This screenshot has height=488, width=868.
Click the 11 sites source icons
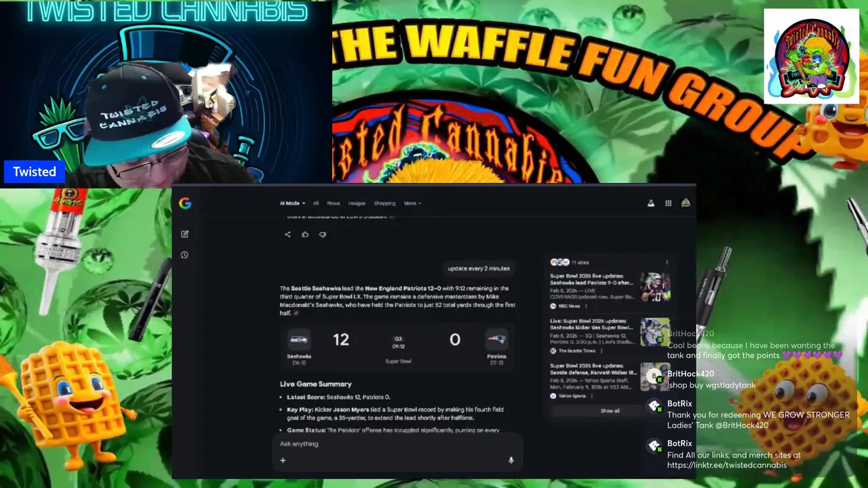tap(559, 262)
